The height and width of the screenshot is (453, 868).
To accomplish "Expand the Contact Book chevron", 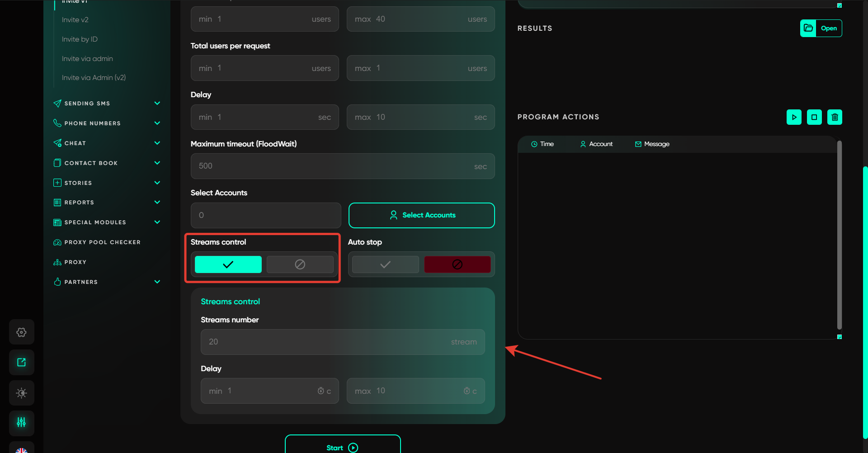I will pos(157,163).
